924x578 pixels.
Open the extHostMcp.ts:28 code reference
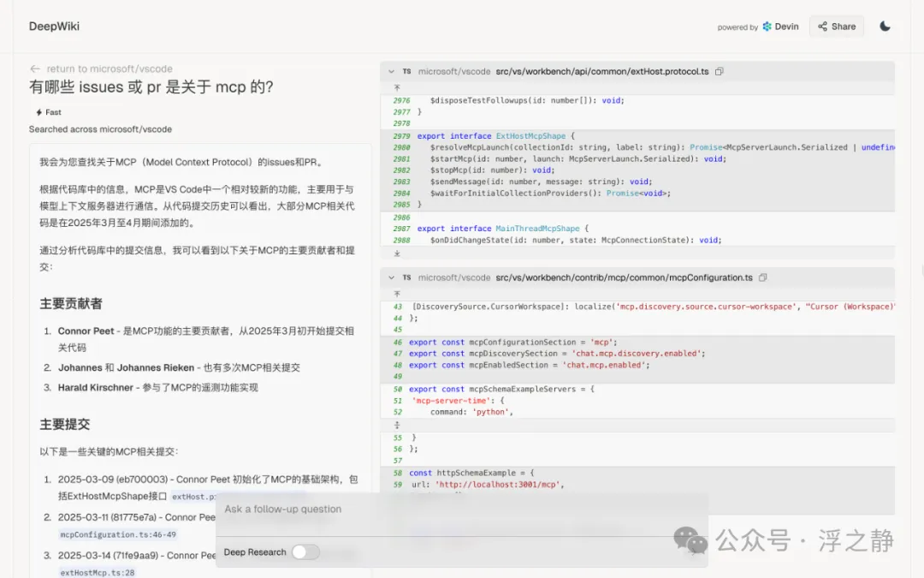coord(98,572)
